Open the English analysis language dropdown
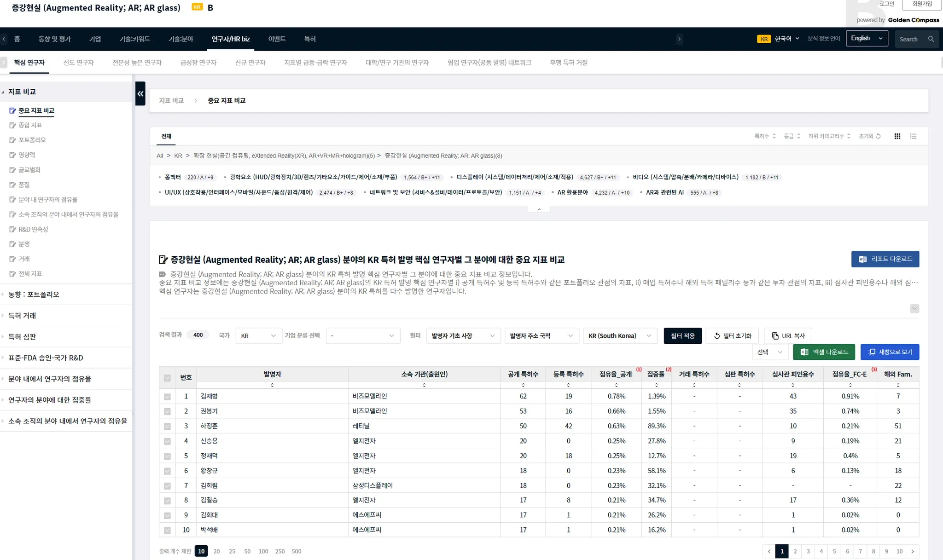 click(x=867, y=39)
